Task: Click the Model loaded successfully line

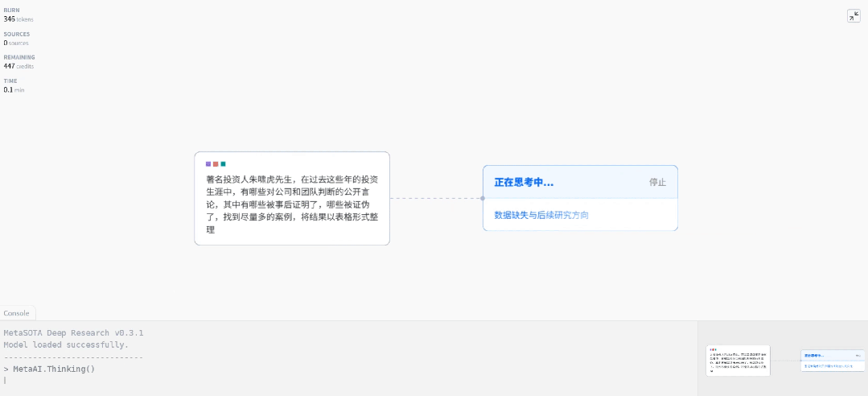Action: 66,344
